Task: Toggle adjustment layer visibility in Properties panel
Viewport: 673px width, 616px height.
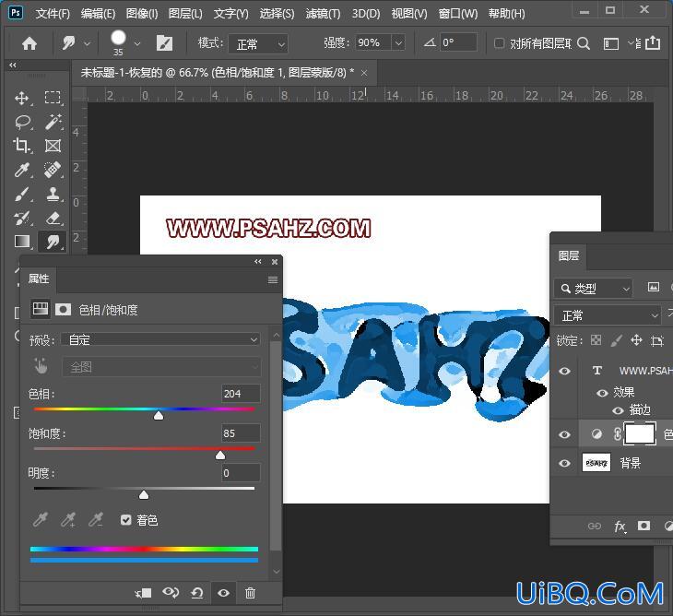Action: 223,593
